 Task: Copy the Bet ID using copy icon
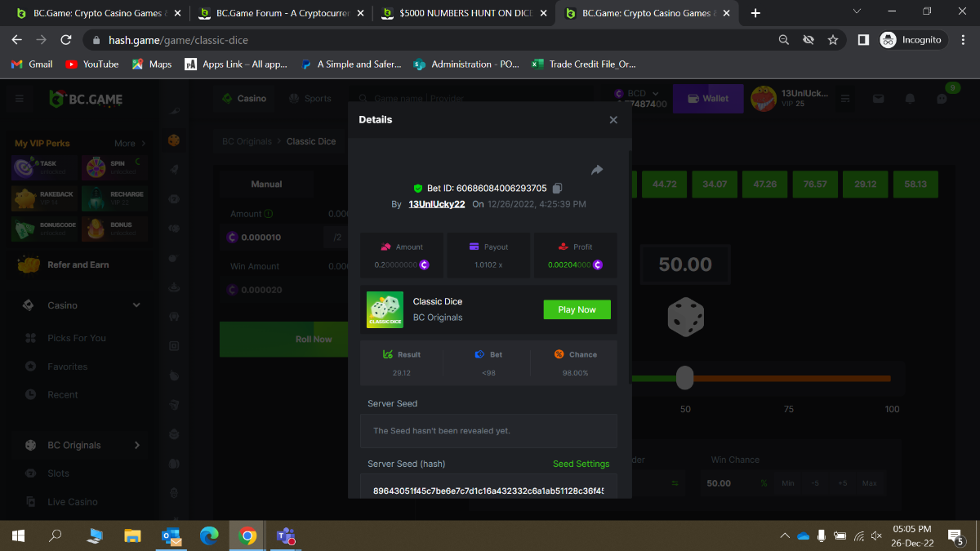557,189
